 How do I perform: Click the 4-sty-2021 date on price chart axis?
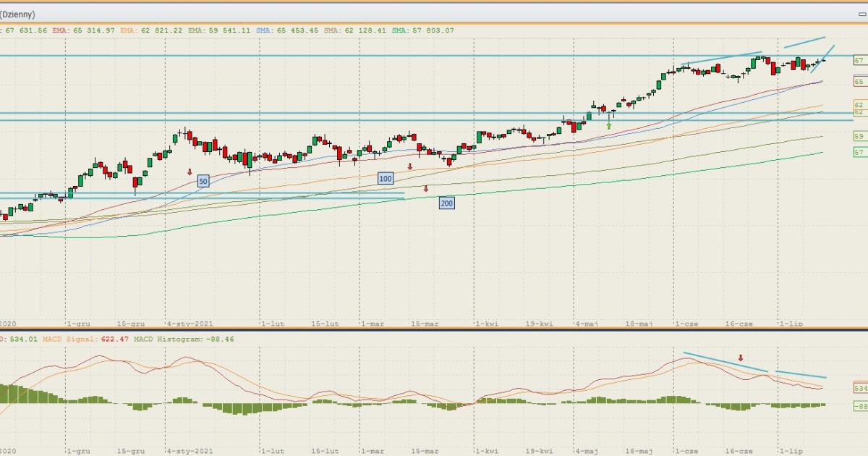190,324
